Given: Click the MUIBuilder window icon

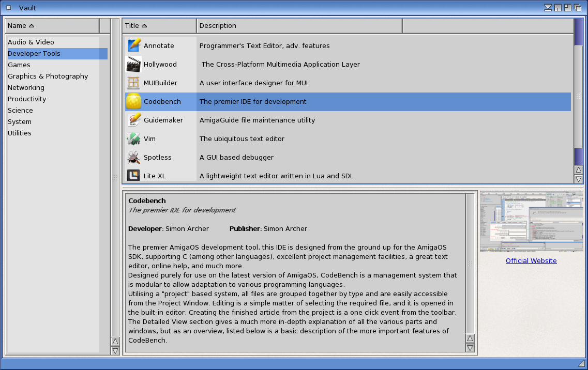Looking at the screenshot, I should (134, 83).
